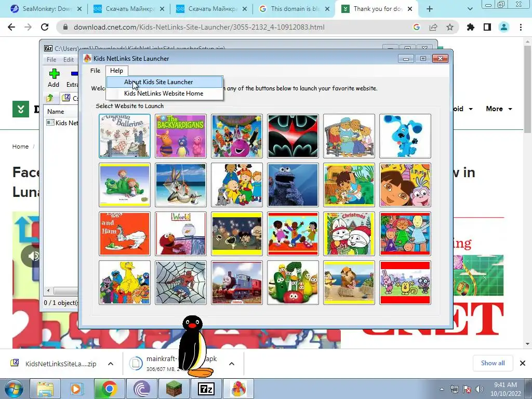Click Show all downloads button
532x399 pixels.
pyautogui.click(x=493, y=363)
